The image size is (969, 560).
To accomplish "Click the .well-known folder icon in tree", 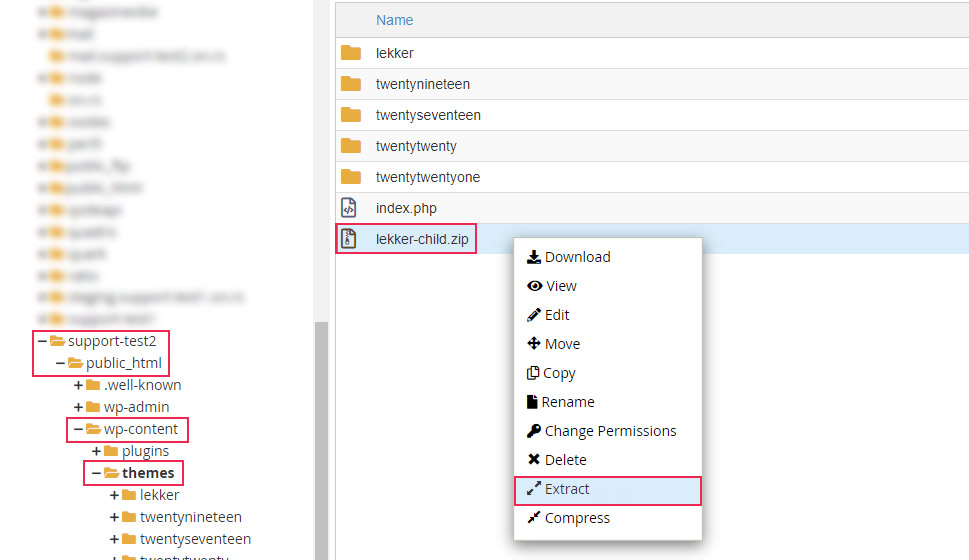I will click(93, 385).
